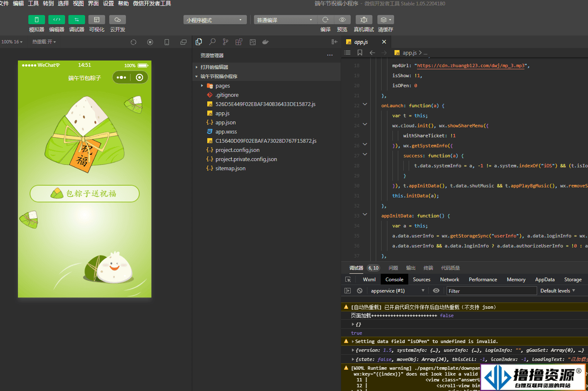Detach the simulator window icon

[183, 42]
